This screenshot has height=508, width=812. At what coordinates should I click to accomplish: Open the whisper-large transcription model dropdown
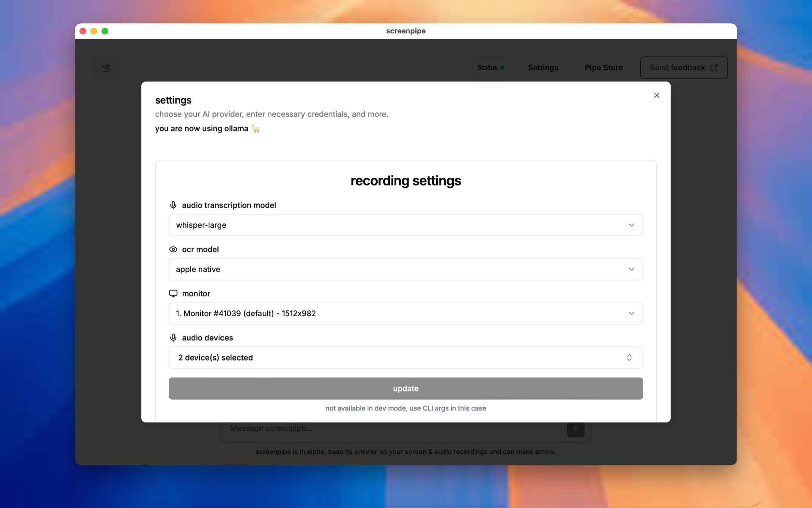pyautogui.click(x=406, y=225)
